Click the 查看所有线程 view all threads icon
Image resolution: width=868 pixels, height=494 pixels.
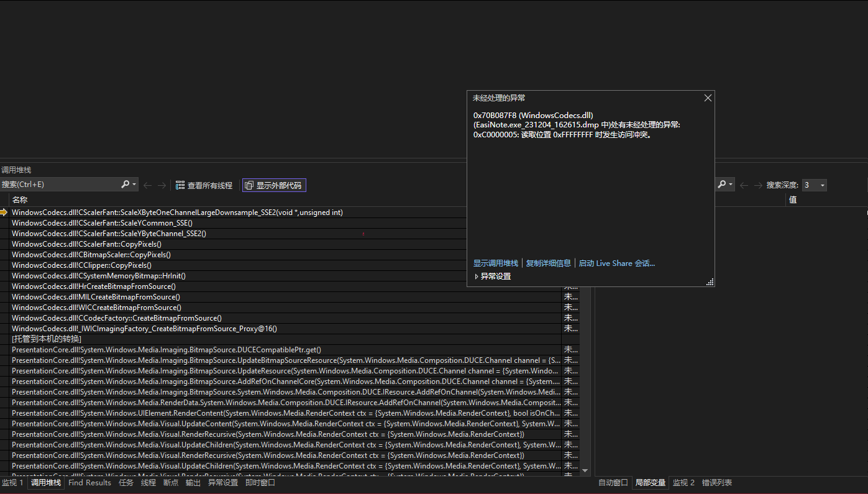(180, 185)
